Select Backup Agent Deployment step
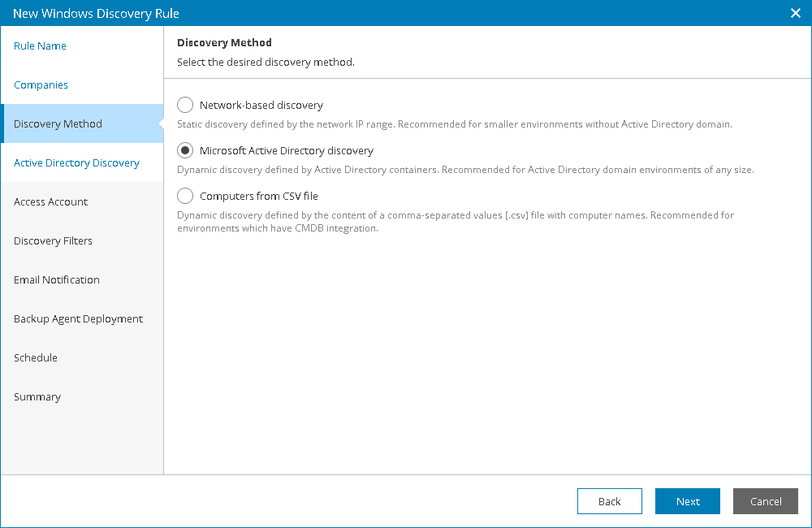Screen dimensions: 812x528 (78, 318)
